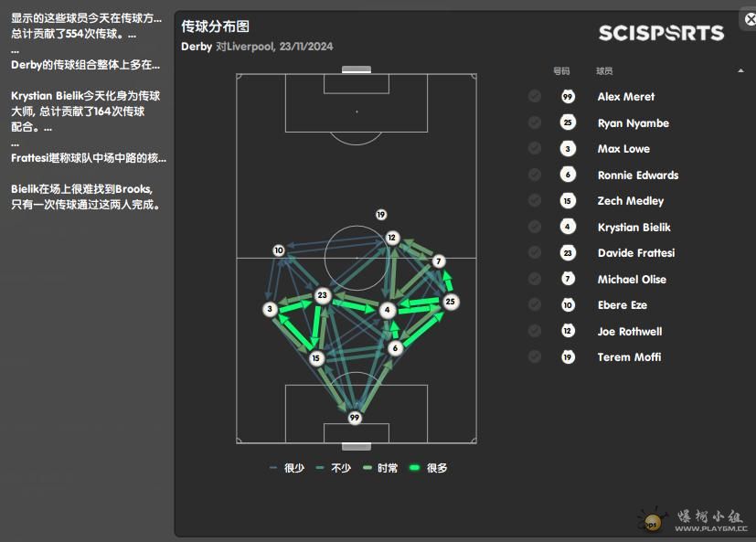Toggle the checkmark for Terem Moffi
The width and height of the screenshot is (756, 542).
[534, 356]
